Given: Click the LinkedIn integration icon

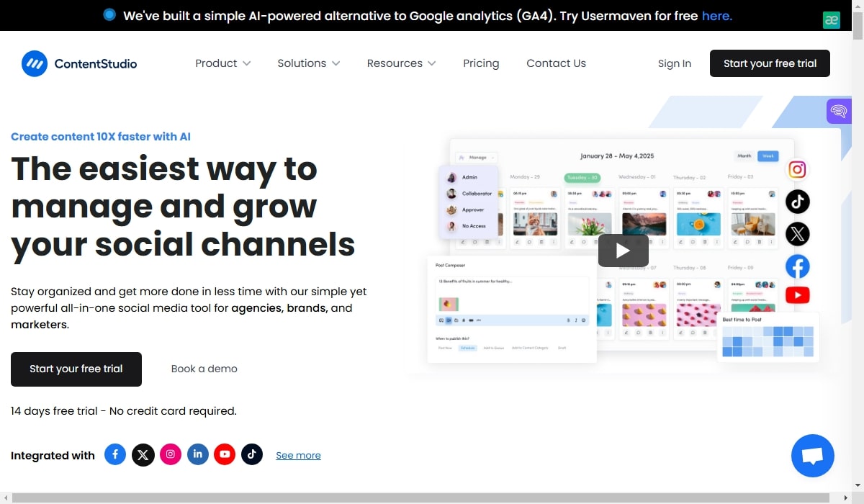Looking at the screenshot, I should coord(198,454).
